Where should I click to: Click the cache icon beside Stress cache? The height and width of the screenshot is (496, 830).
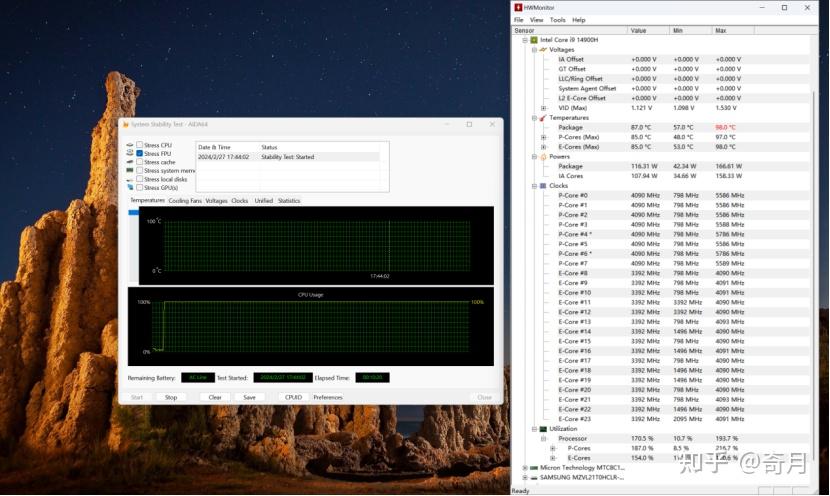130,162
